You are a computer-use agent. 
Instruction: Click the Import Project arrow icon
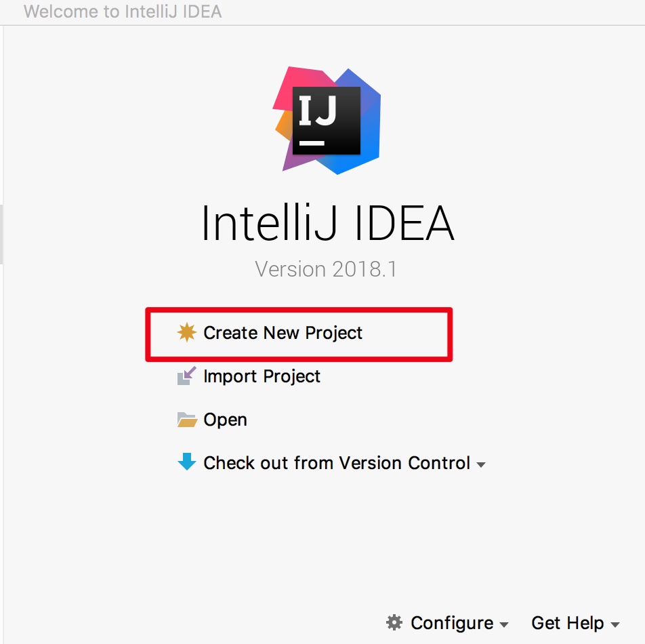coord(187,376)
